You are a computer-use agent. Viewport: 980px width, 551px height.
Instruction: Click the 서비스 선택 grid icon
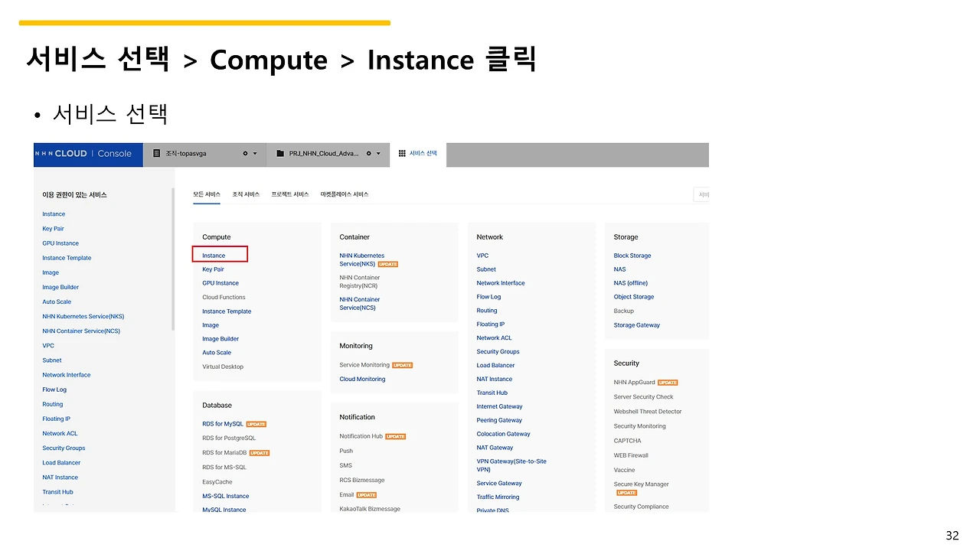402,154
